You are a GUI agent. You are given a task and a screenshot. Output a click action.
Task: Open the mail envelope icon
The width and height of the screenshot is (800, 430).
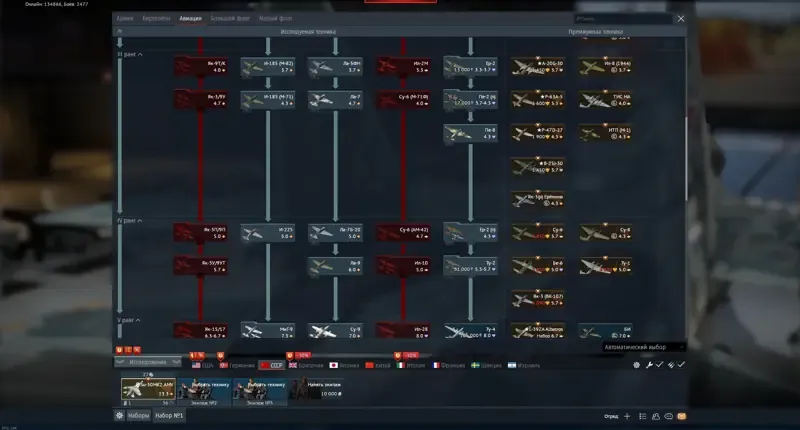tap(681, 416)
